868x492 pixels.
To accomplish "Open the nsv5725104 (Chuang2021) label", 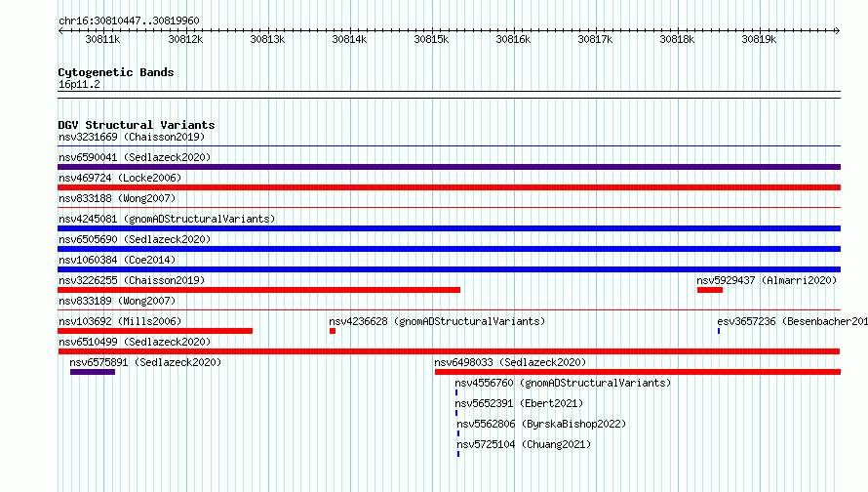I will (525, 444).
